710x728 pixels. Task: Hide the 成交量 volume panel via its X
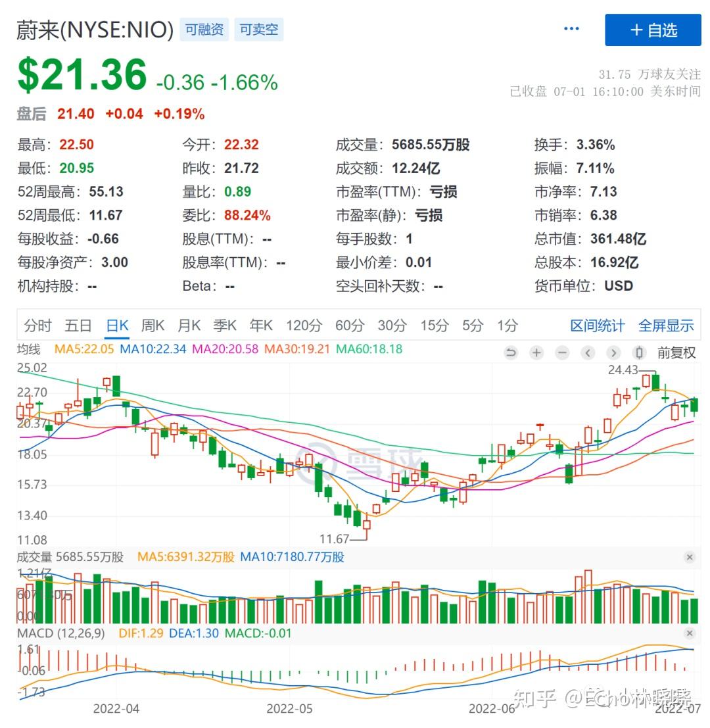pyautogui.click(x=690, y=557)
